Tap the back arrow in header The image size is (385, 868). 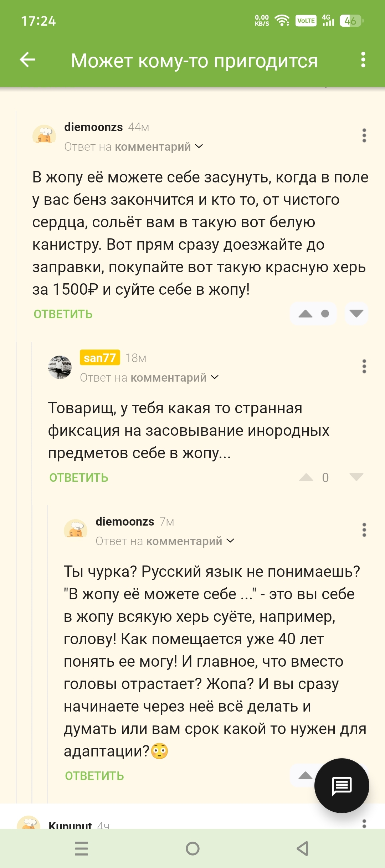pyautogui.click(x=27, y=60)
